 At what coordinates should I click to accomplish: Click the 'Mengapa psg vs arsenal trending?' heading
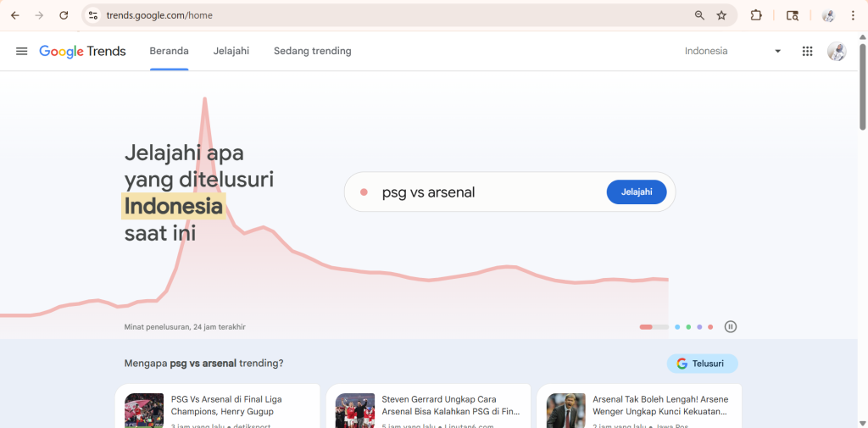203,364
